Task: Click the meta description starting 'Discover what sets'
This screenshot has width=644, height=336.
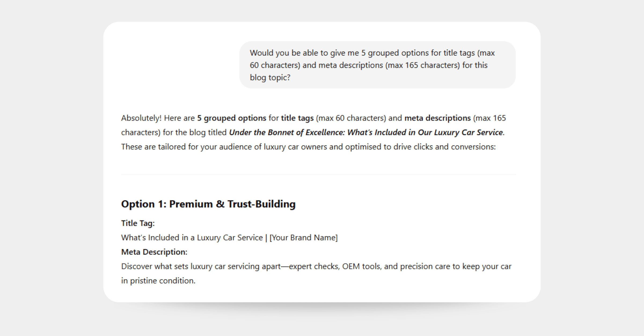Action: point(316,273)
